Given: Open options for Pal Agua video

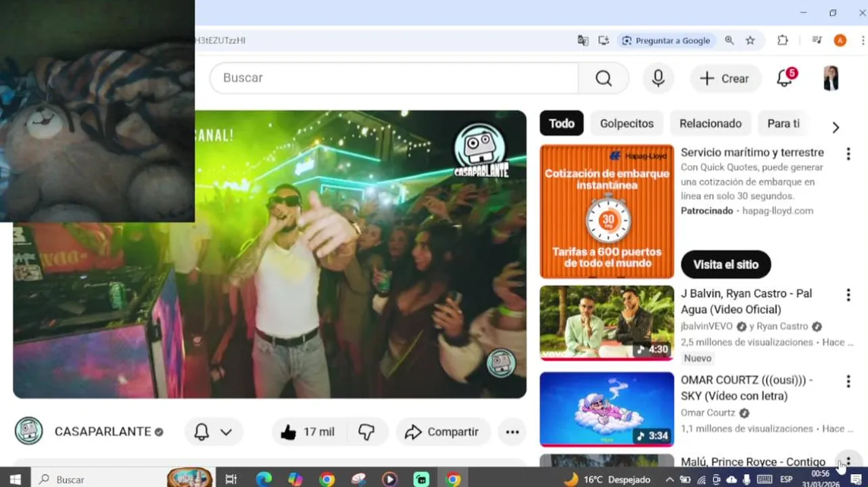Looking at the screenshot, I should point(848,295).
